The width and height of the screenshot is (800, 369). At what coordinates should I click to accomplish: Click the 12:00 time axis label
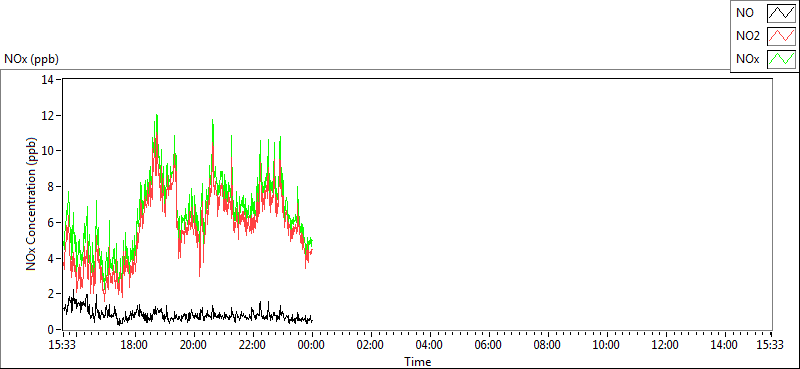665,345
